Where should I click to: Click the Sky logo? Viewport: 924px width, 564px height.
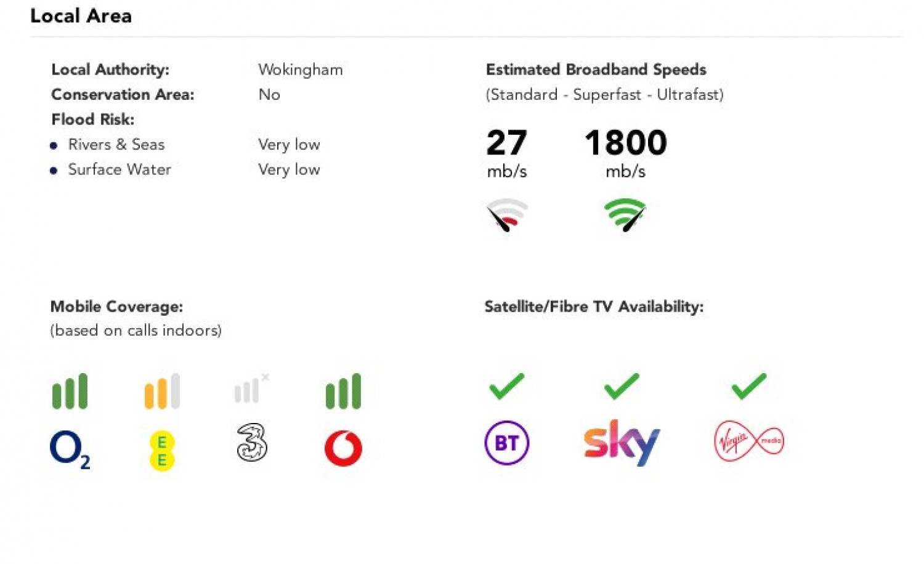click(x=621, y=442)
